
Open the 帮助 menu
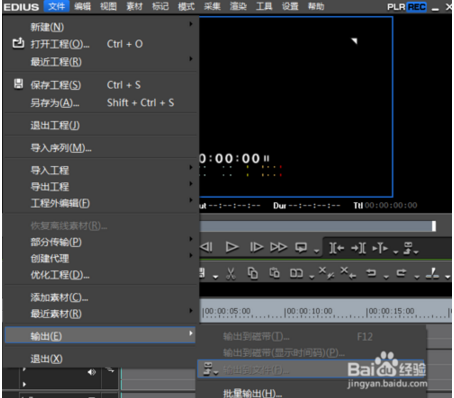(316, 6)
